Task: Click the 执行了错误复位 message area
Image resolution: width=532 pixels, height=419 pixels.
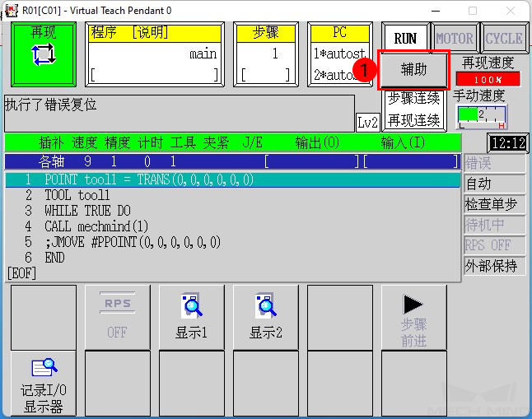Action: pyautogui.click(x=180, y=114)
